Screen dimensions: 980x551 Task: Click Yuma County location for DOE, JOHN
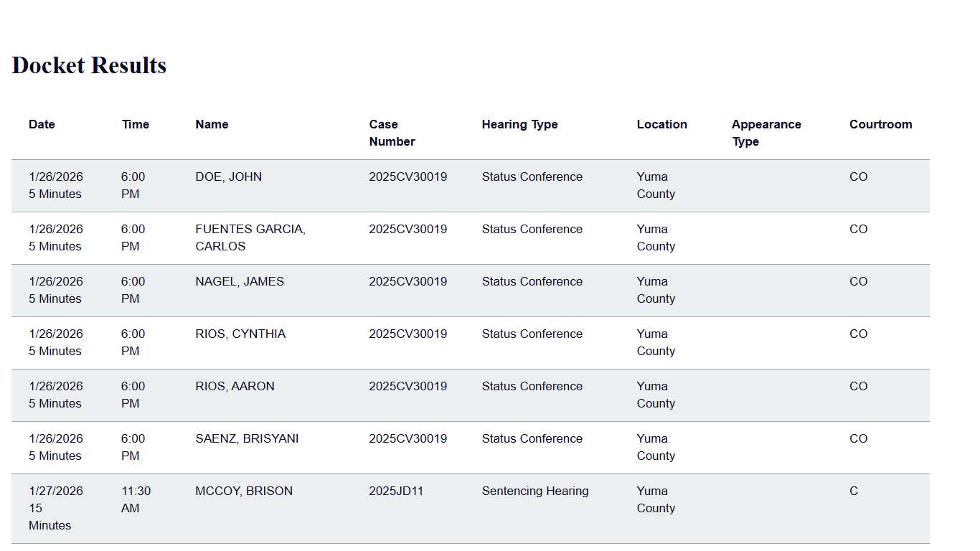coord(655,185)
